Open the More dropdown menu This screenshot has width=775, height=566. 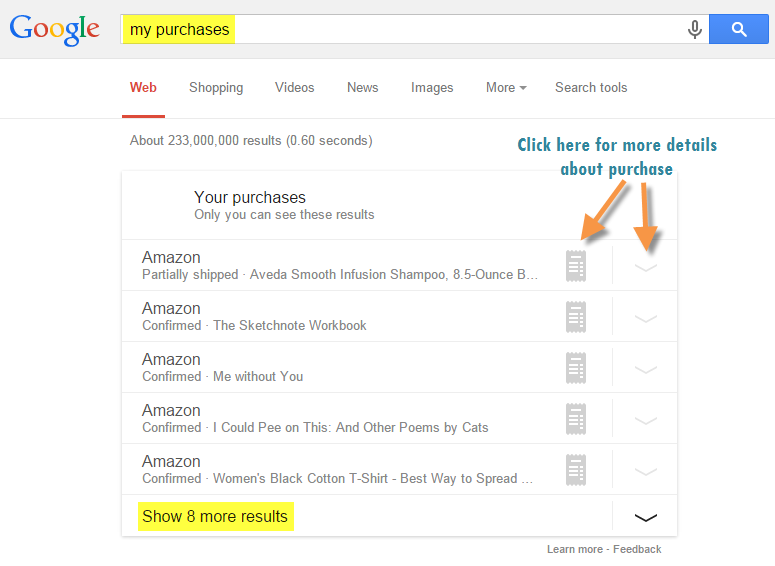coord(506,87)
